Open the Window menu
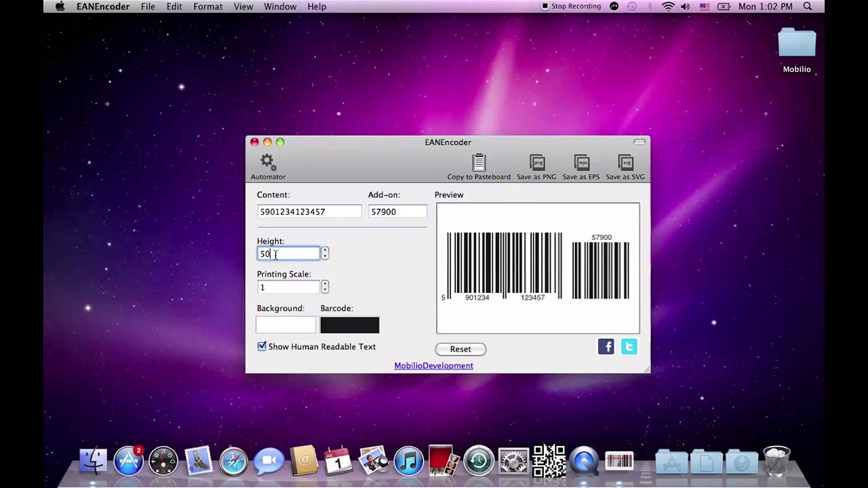This screenshot has height=488, width=868. point(280,6)
